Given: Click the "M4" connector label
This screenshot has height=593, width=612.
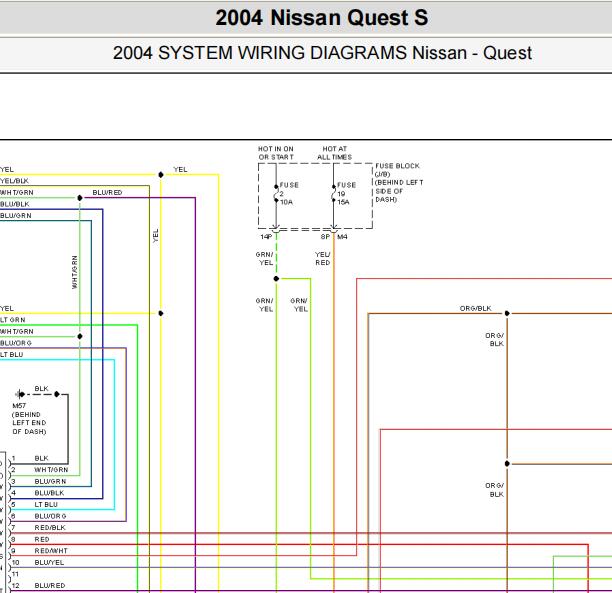Looking at the screenshot, I should [x=342, y=237].
